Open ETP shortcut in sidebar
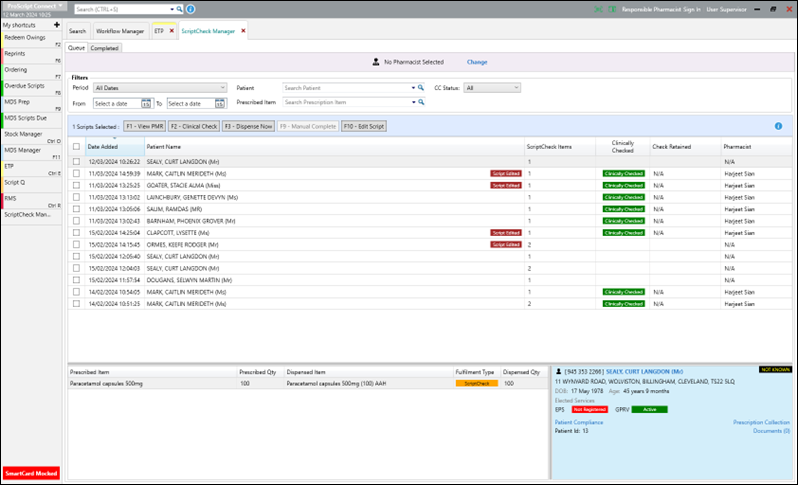Viewport: 798px width, 485px height. click(x=32, y=169)
